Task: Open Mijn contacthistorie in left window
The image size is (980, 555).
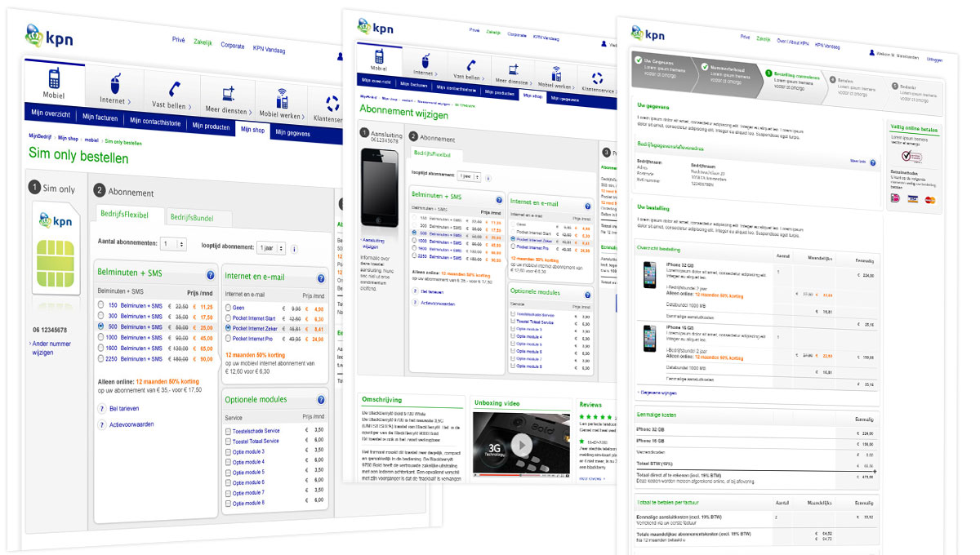Action: click(x=155, y=122)
